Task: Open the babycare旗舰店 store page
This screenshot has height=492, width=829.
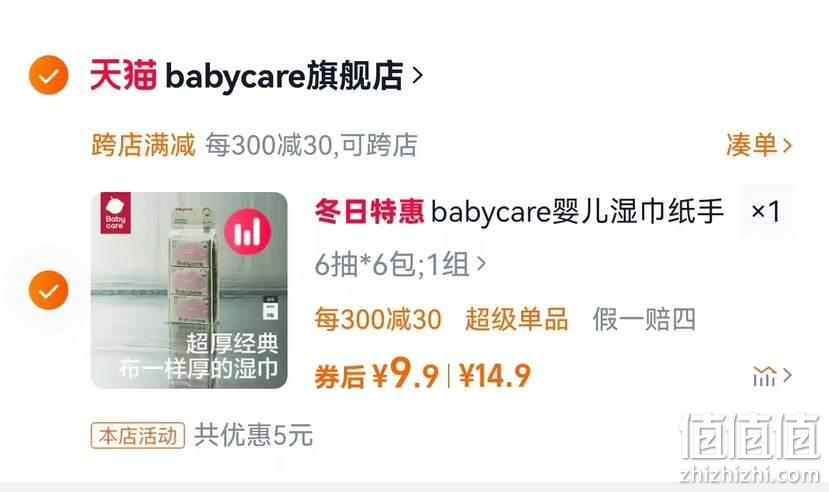Action: [284, 76]
